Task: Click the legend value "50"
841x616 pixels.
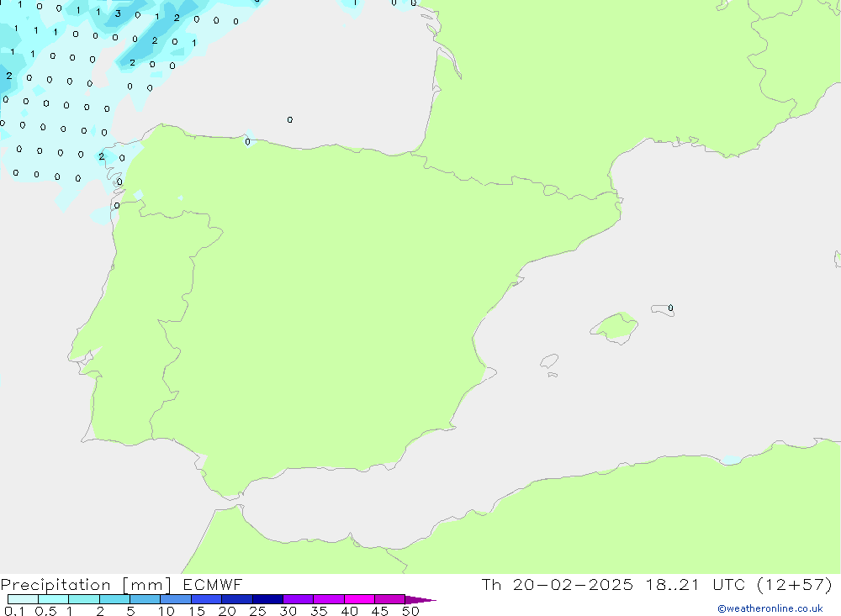Action: [x=410, y=611]
